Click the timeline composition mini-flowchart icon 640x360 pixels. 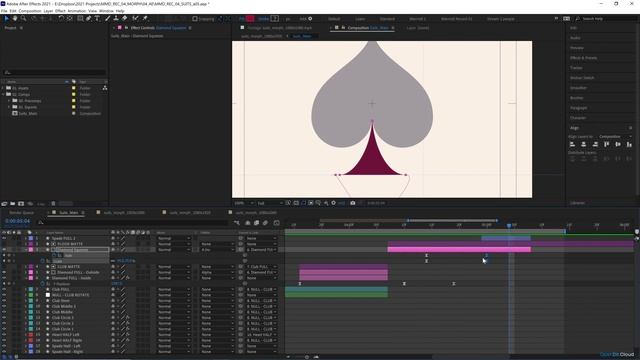pos(237,222)
